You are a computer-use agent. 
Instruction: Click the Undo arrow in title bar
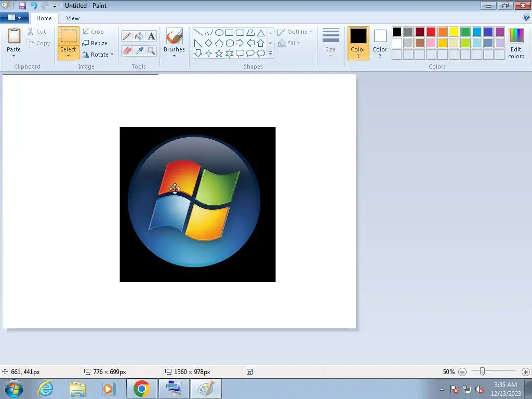(34, 5)
